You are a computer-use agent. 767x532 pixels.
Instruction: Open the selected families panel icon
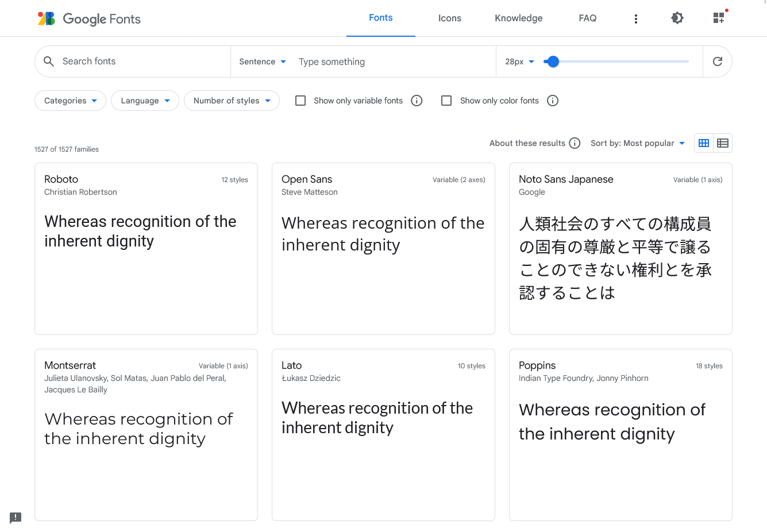[719, 18]
